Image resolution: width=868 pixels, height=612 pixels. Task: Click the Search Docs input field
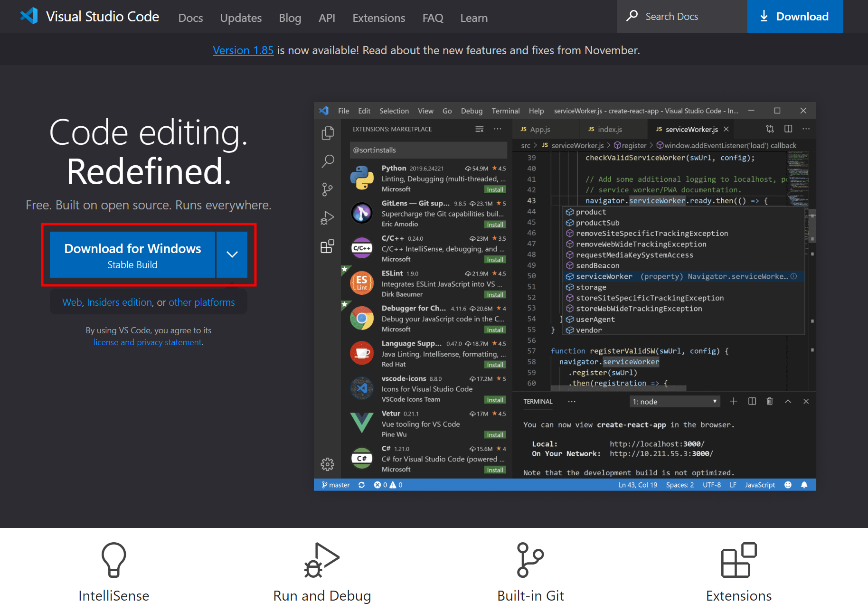click(682, 17)
